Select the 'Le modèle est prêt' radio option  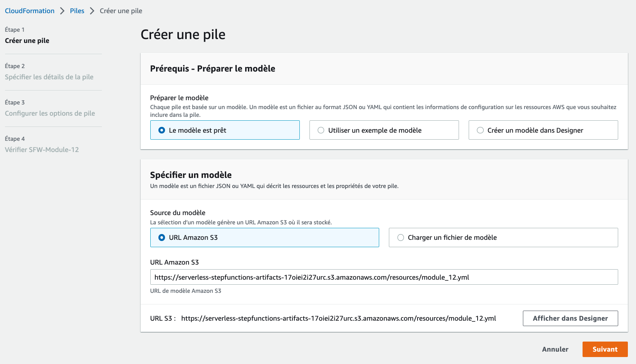tap(225, 130)
